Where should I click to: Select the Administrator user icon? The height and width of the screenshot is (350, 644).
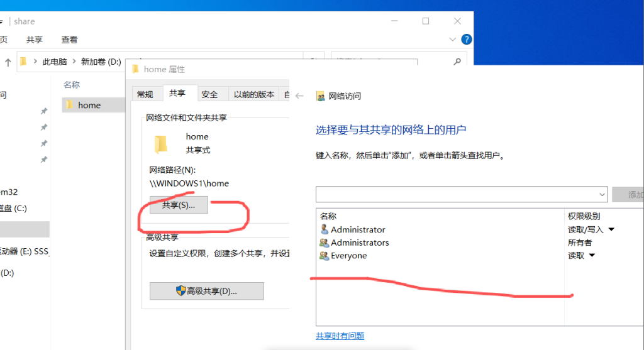(x=324, y=229)
